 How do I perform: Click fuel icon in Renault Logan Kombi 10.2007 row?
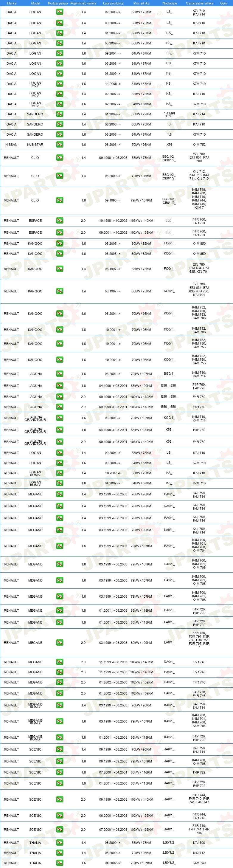(x=60, y=473)
